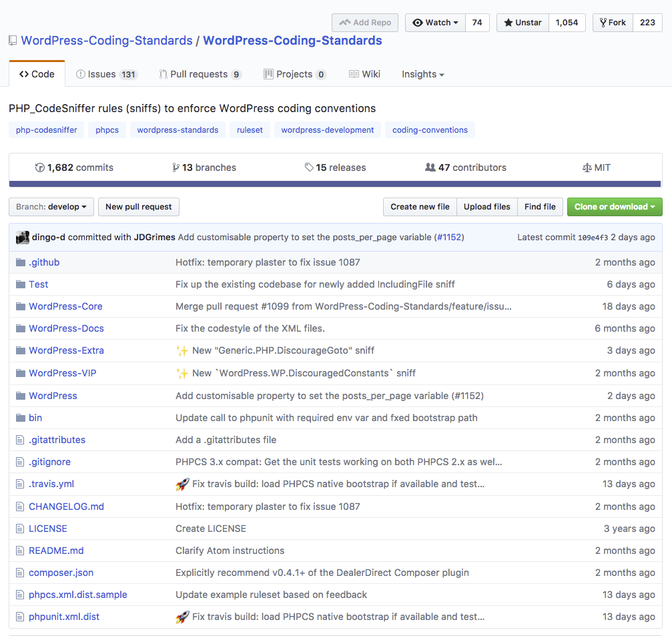Click the watchers count 74

[x=477, y=23]
